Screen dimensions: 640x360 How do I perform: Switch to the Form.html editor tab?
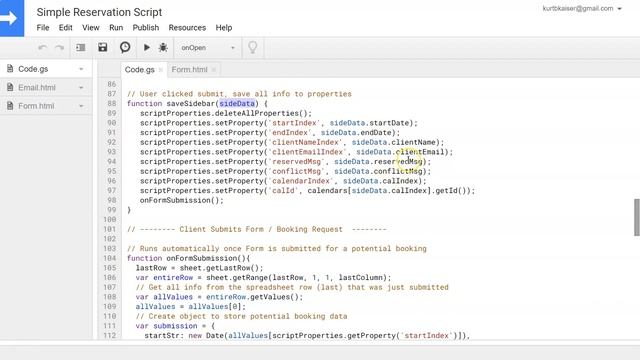point(189,70)
